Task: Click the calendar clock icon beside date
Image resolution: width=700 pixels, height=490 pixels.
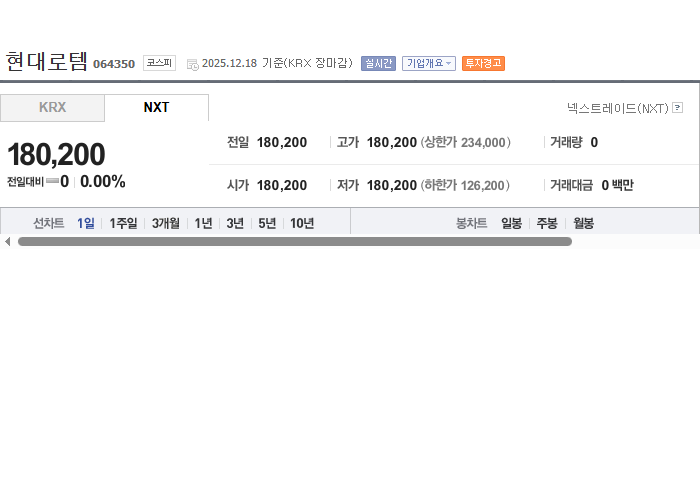Action: (192, 64)
